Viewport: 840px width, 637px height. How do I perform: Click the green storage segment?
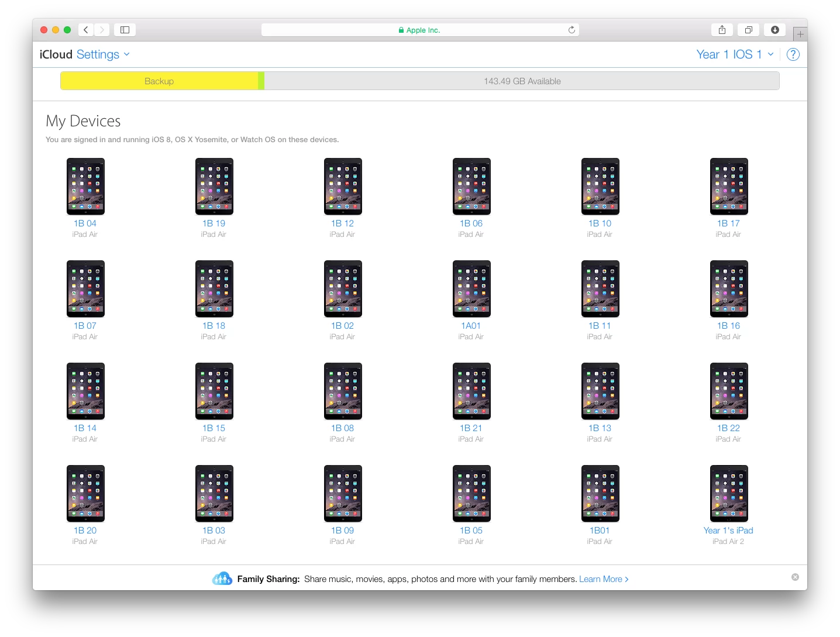[261, 81]
